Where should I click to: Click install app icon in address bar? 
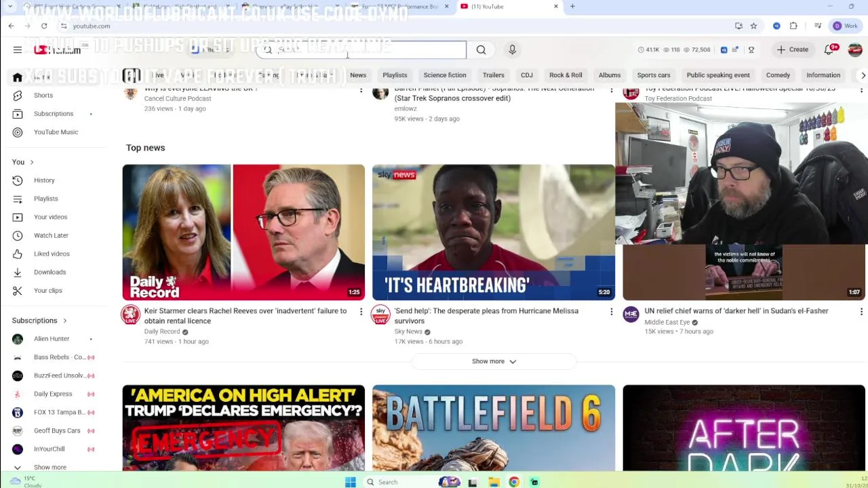pyautogui.click(x=738, y=26)
